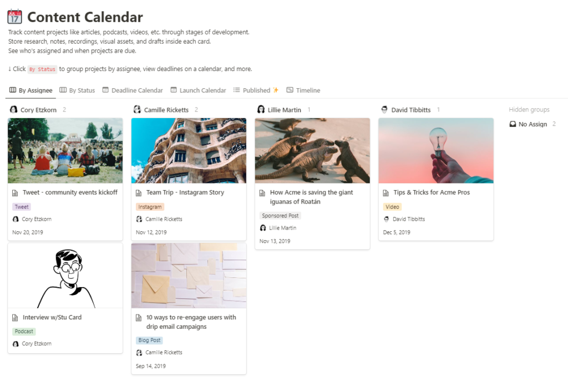
Task: Open the Team Trip - Instagram Story card
Action: (189, 179)
